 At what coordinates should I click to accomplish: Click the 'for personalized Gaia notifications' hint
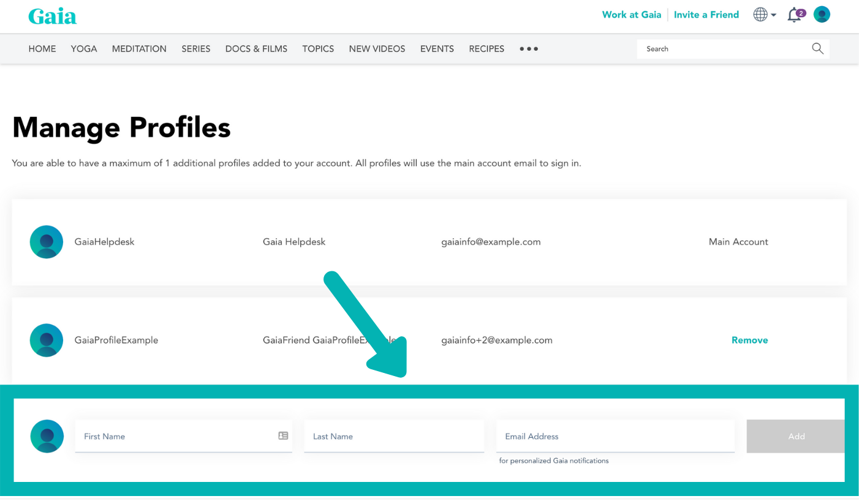tap(554, 461)
